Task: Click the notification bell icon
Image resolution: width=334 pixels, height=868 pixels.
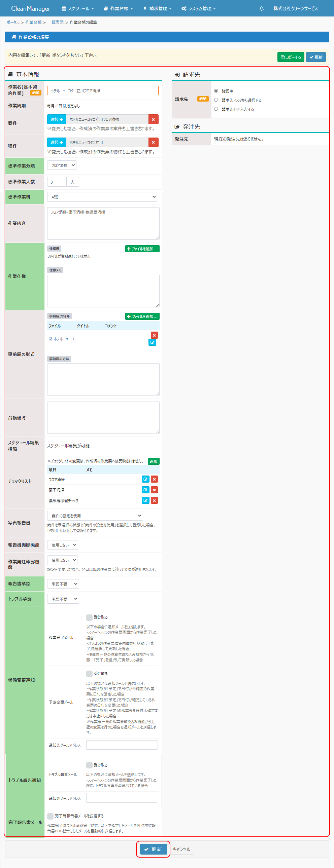Action: (x=261, y=8)
